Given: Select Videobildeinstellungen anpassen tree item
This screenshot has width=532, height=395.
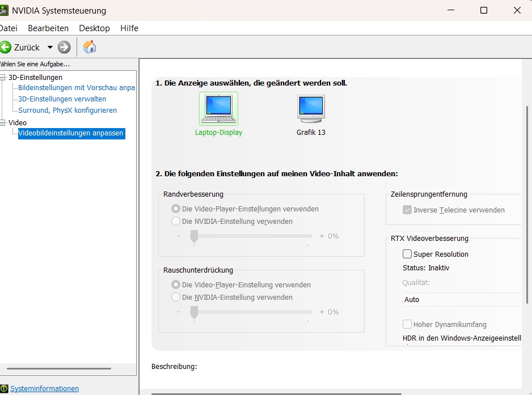Looking at the screenshot, I should coord(71,133).
